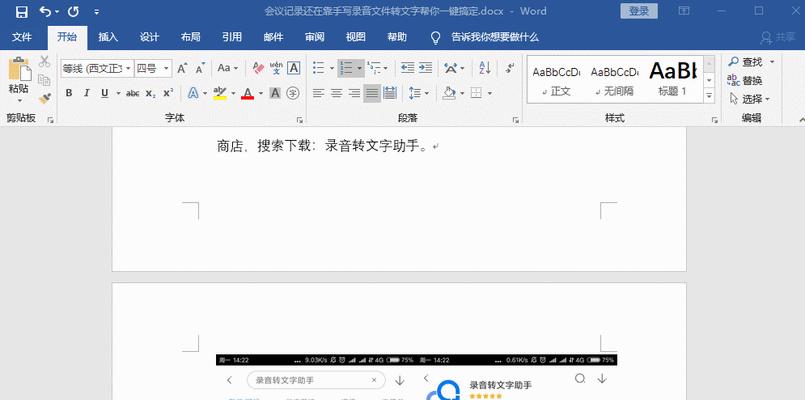Image resolution: width=805 pixels, height=400 pixels.
Task: Apply a bulleted list
Action: coord(318,68)
